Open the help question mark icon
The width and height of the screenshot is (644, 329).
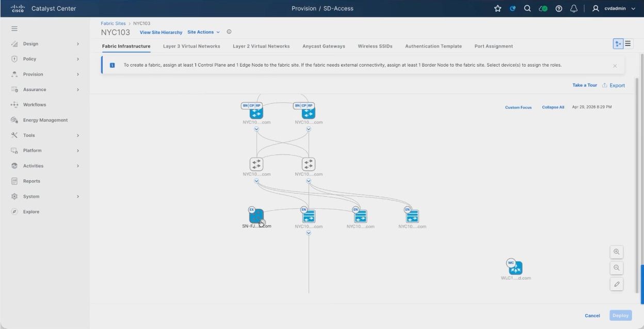(559, 8)
